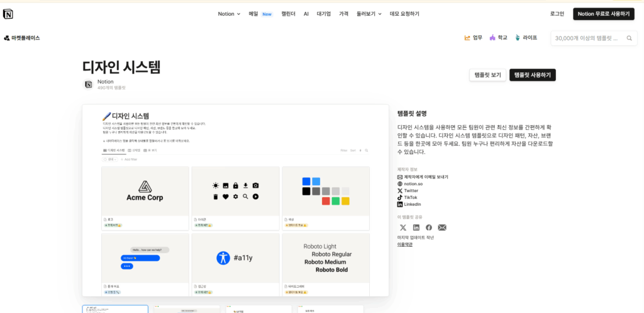Select the first highlighted preview thumbnail
Screen dimensions: 644x313
pyautogui.click(x=116, y=309)
